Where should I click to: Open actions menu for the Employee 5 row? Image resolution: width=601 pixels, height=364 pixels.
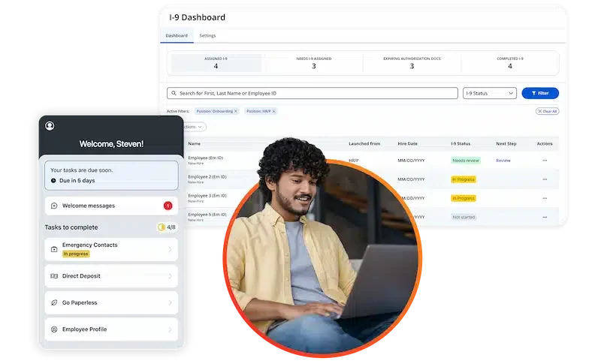545,217
